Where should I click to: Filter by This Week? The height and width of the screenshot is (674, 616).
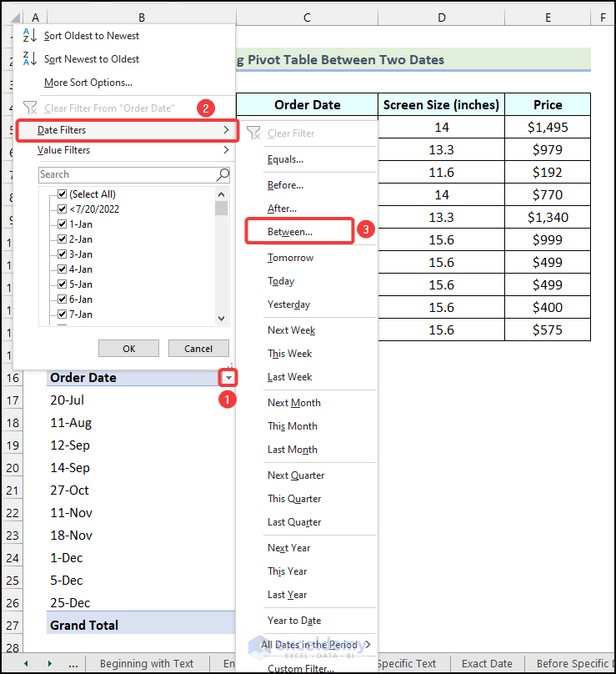click(x=289, y=354)
